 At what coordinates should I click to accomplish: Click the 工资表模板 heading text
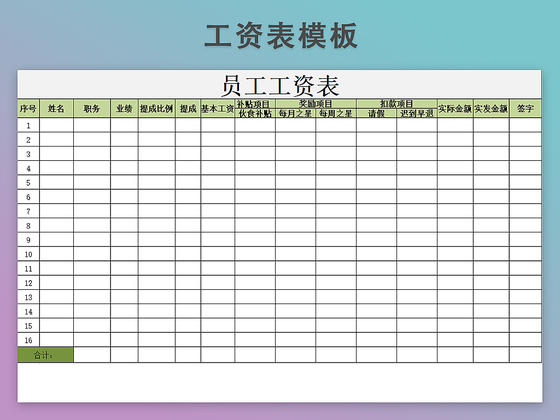tap(281, 35)
